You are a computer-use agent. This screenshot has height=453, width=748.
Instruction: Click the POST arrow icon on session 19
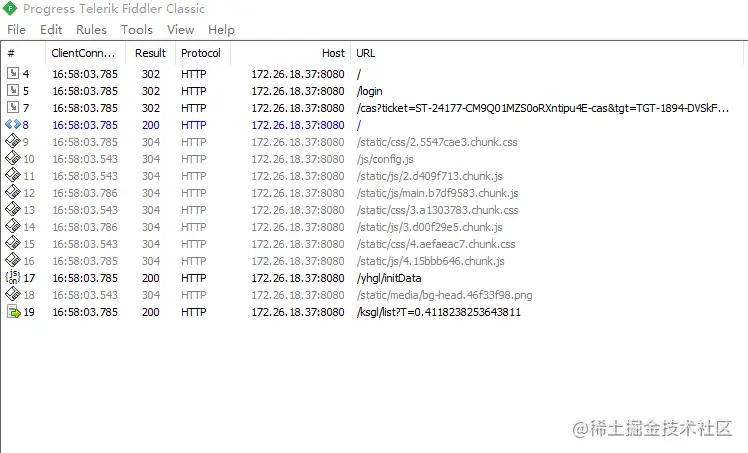pos(13,312)
